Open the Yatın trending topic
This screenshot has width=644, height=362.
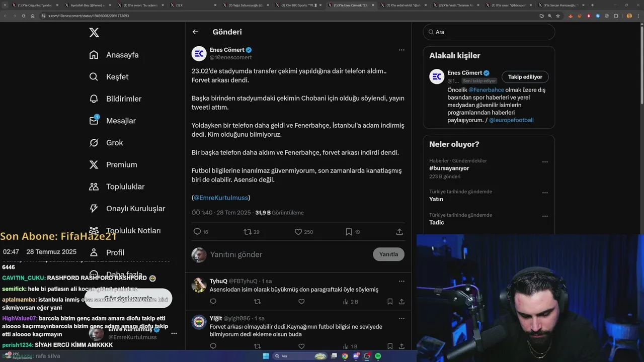point(436,199)
